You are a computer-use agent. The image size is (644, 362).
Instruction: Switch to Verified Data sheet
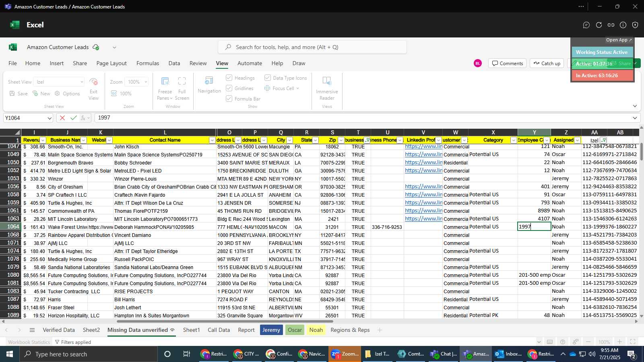59,330
